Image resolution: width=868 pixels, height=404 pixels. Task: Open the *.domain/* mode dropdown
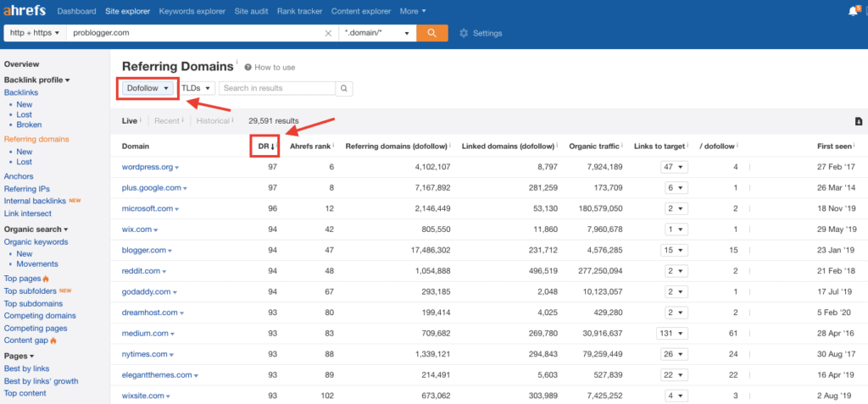pos(377,33)
